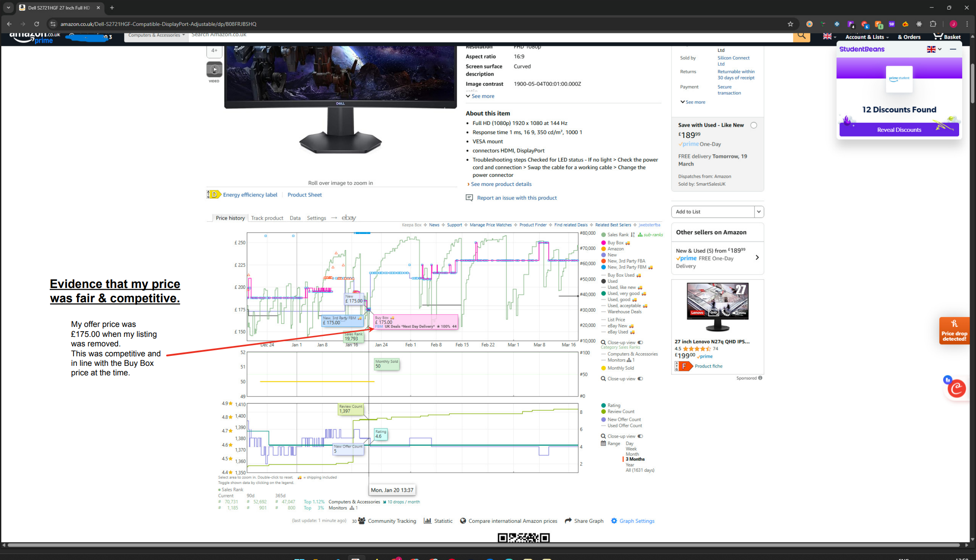This screenshot has width=976, height=560.
Task: Switch to Track product tab
Action: (267, 218)
